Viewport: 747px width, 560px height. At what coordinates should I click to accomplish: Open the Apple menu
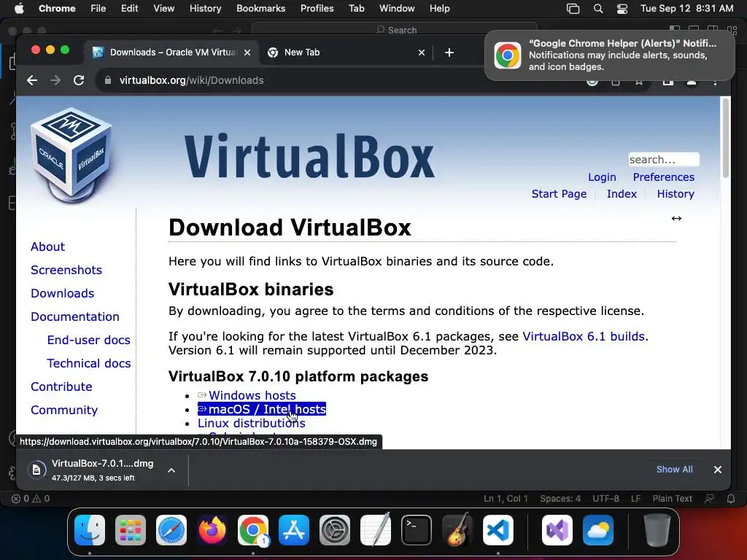point(19,9)
